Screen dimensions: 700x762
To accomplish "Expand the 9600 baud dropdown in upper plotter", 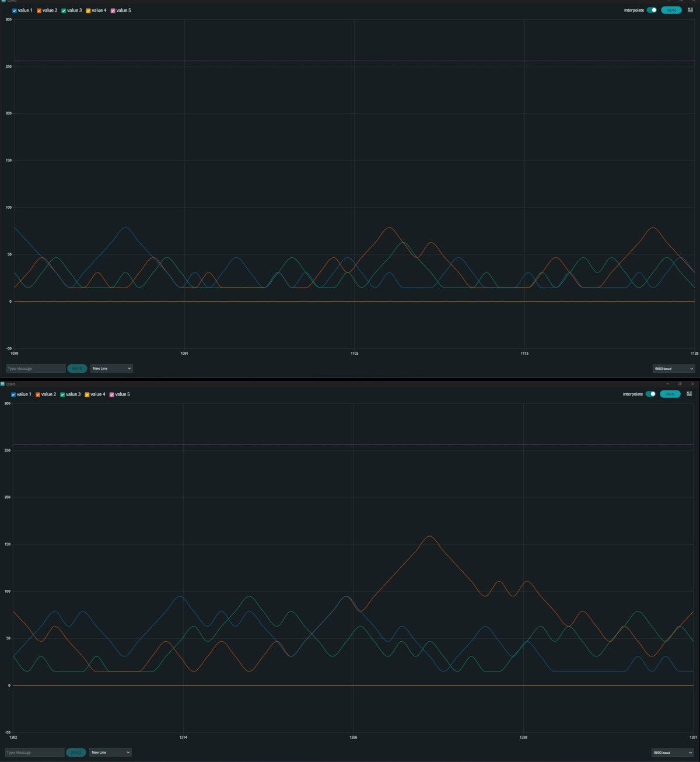I will [674, 369].
